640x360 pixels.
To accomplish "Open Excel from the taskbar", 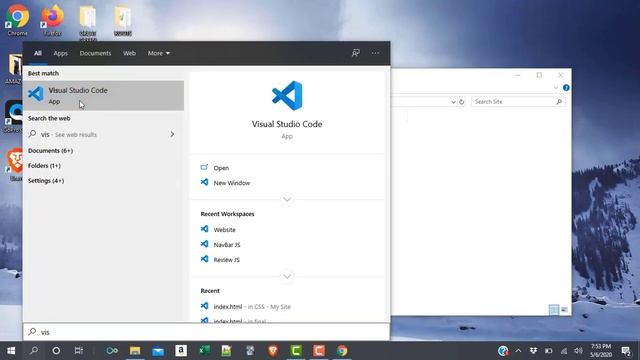I will pos(204,351).
